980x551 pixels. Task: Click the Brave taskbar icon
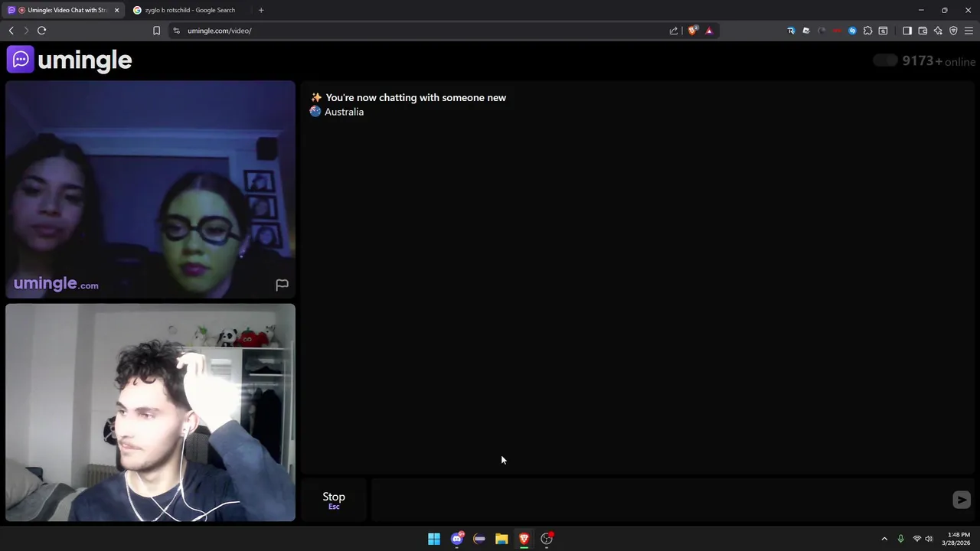click(x=524, y=539)
